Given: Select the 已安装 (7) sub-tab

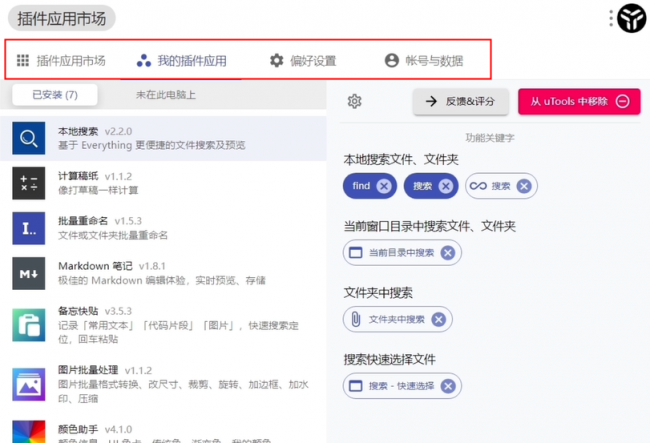Looking at the screenshot, I should tap(55, 95).
